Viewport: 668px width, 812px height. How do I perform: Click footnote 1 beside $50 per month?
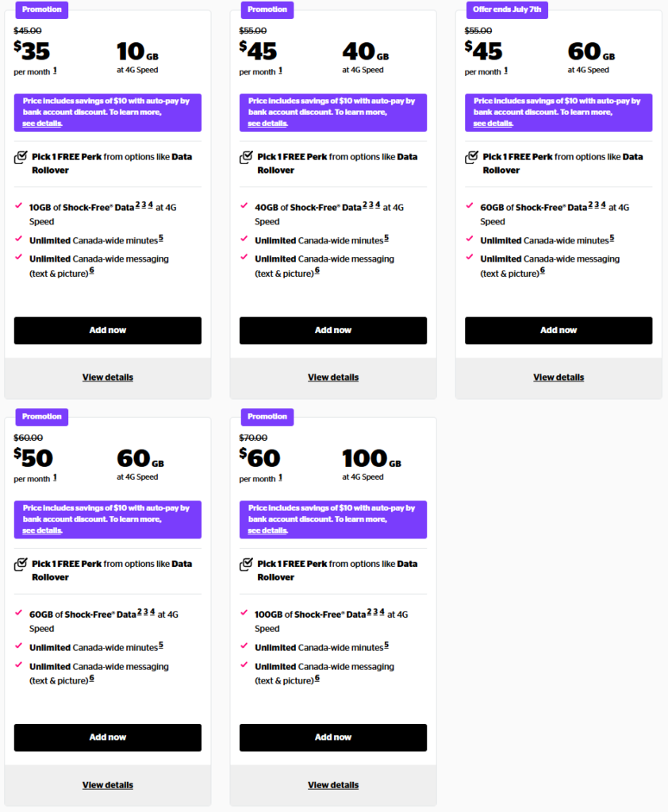55,477
